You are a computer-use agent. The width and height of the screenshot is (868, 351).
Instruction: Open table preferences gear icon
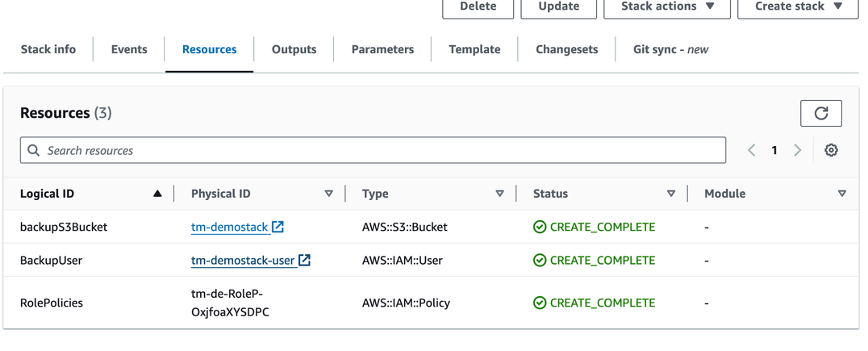click(831, 151)
